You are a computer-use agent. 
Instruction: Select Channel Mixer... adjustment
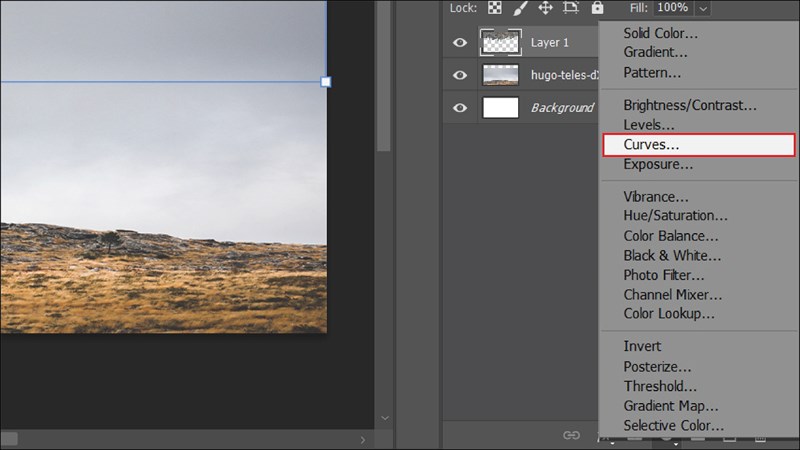point(672,294)
